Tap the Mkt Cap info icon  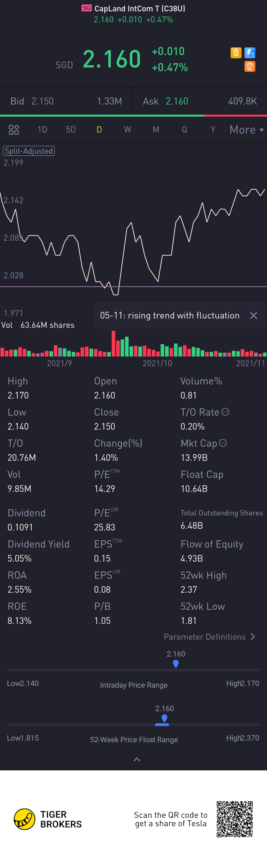click(x=223, y=443)
